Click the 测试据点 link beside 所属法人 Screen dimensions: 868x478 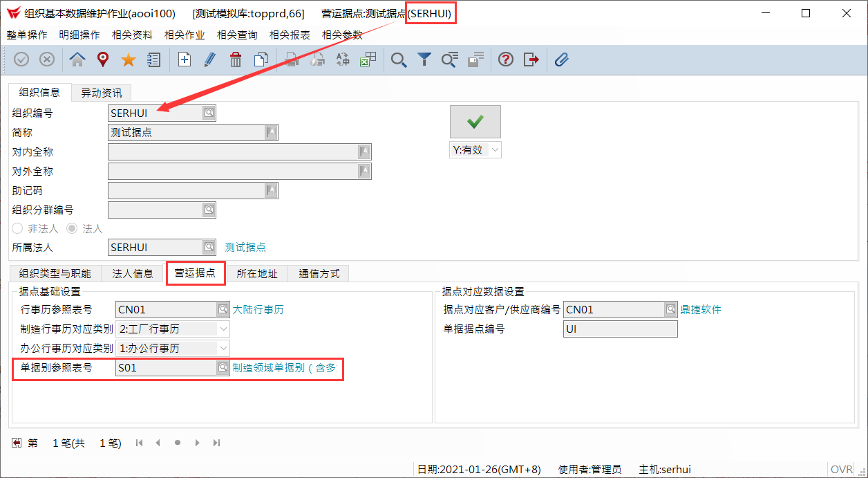click(x=245, y=247)
